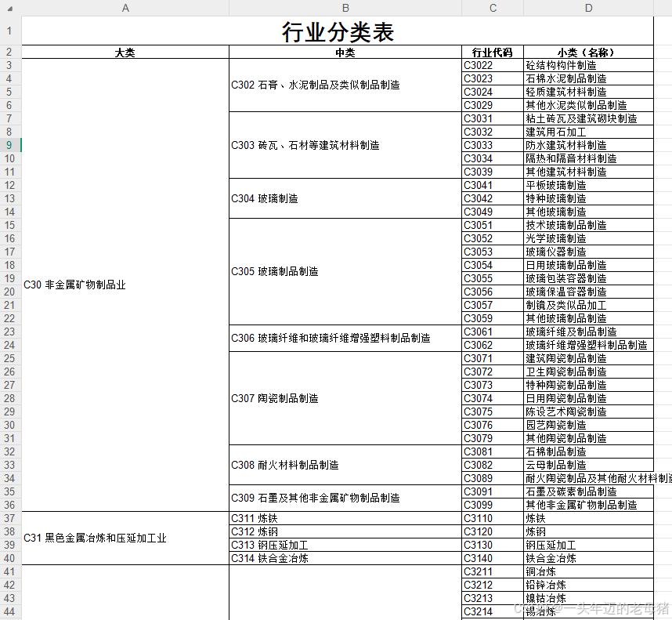Click the title cell 行业分类表

click(338, 31)
